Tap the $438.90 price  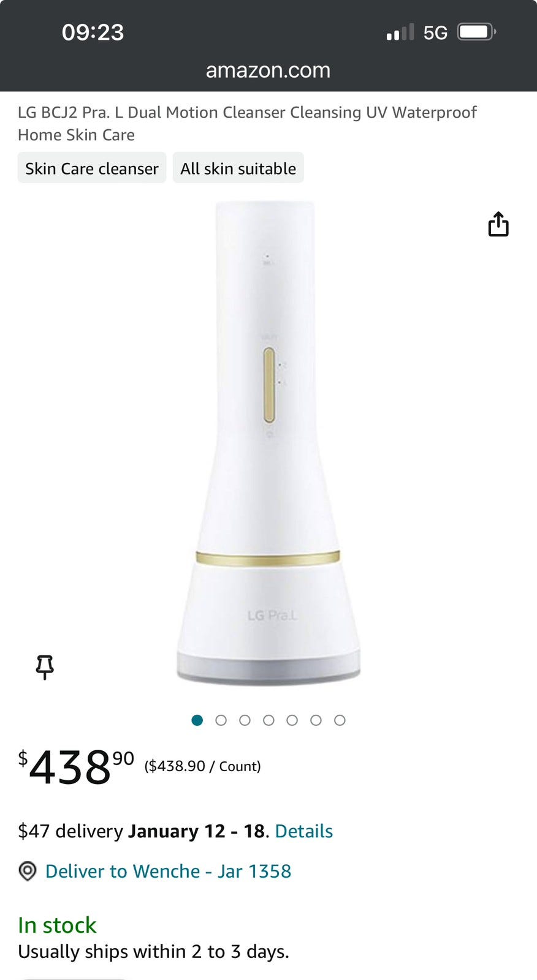tap(77, 767)
